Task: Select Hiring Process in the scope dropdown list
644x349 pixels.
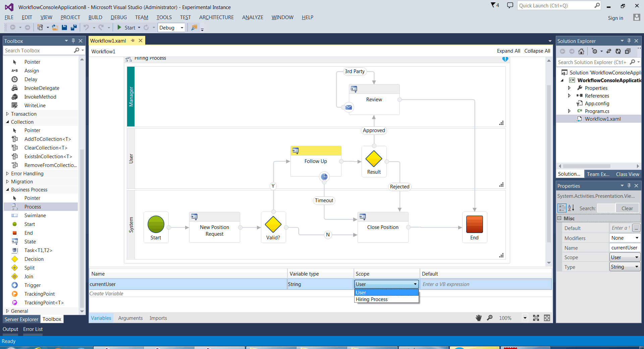Action: pyautogui.click(x=386, y=299)
